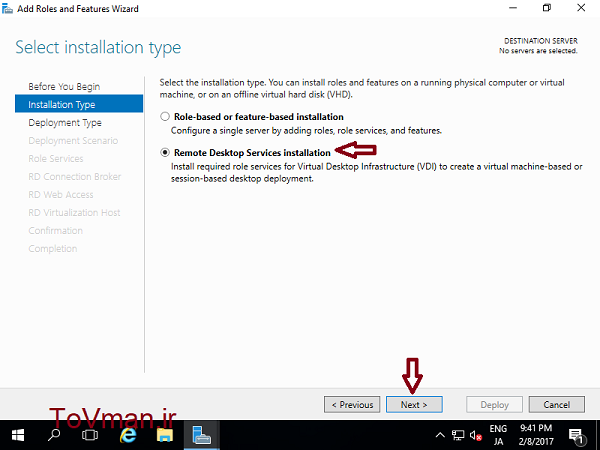Screen dimensions: 600x450
Task: Open the Action Center notifications icon
Action: [x=576, y=435]
